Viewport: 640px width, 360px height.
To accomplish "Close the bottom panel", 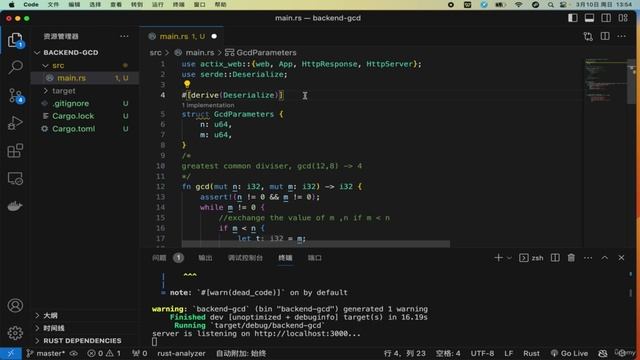I will (621, 258).
